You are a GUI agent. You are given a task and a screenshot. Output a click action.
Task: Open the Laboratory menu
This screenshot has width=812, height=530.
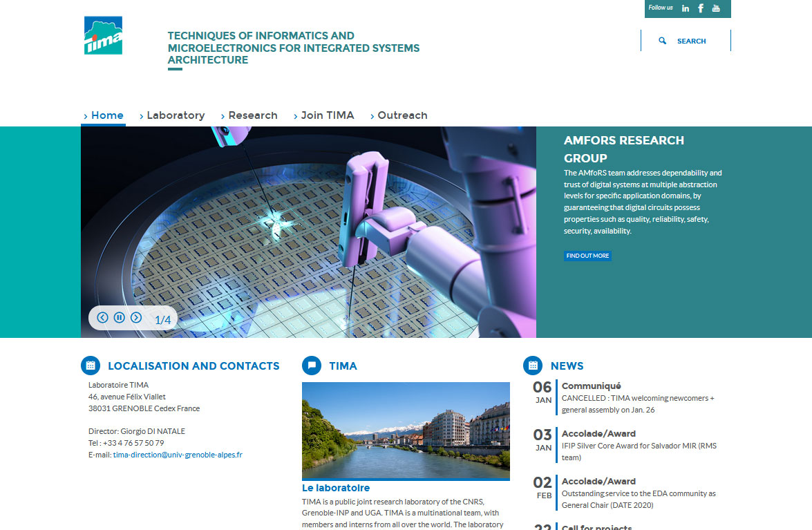172,115
